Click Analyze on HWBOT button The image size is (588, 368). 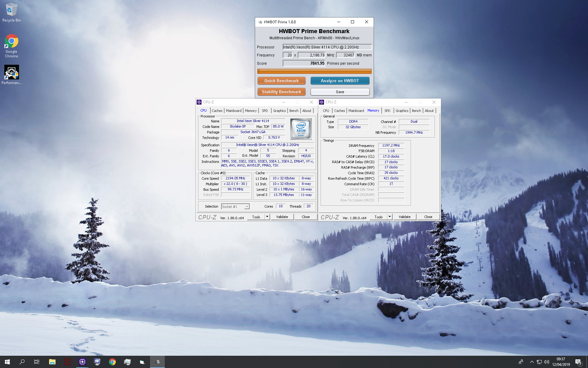click(x=340, y=81)
